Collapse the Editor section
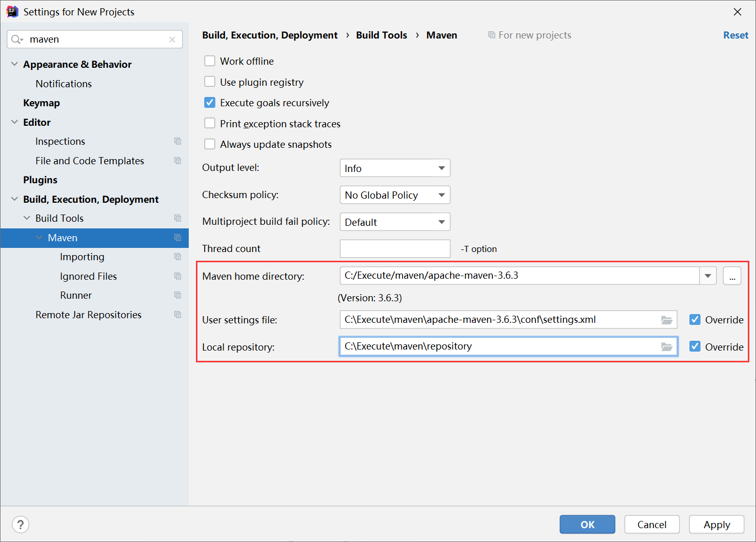The image size is (756, 542). click(x=14, y=122)
